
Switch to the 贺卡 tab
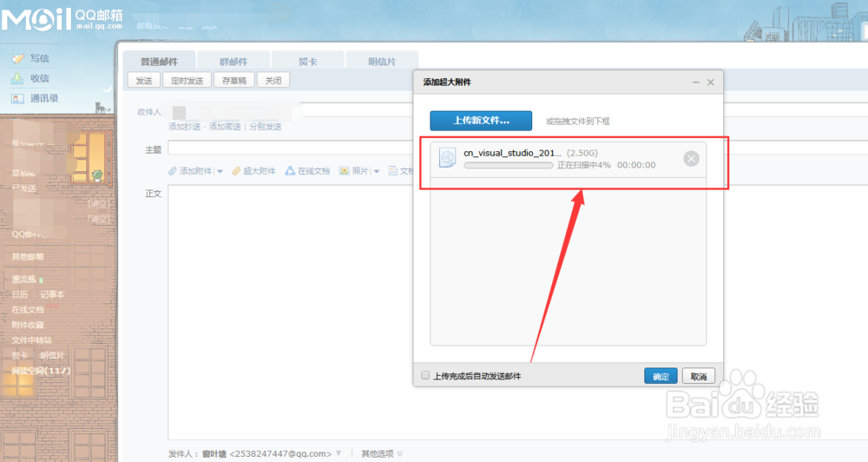click(x=308, y=61)
